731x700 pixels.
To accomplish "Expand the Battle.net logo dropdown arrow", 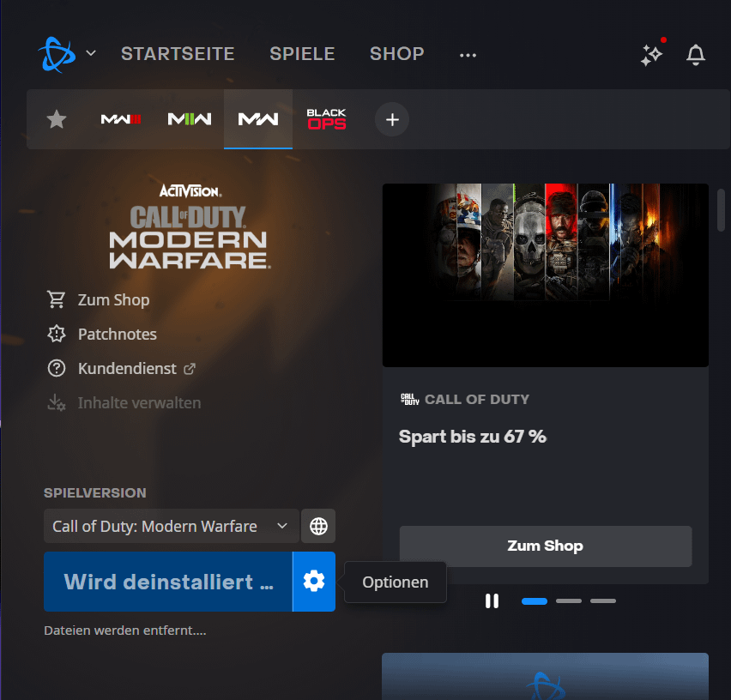I will coord(91,53).
